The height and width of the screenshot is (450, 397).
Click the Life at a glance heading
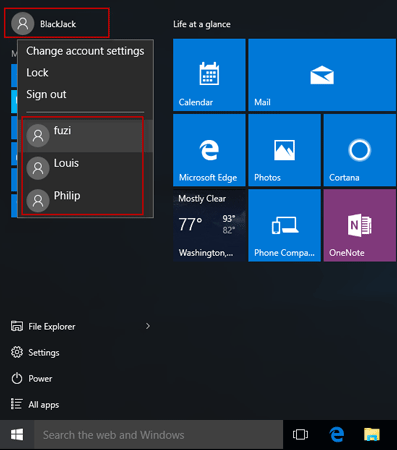point(202,24)
